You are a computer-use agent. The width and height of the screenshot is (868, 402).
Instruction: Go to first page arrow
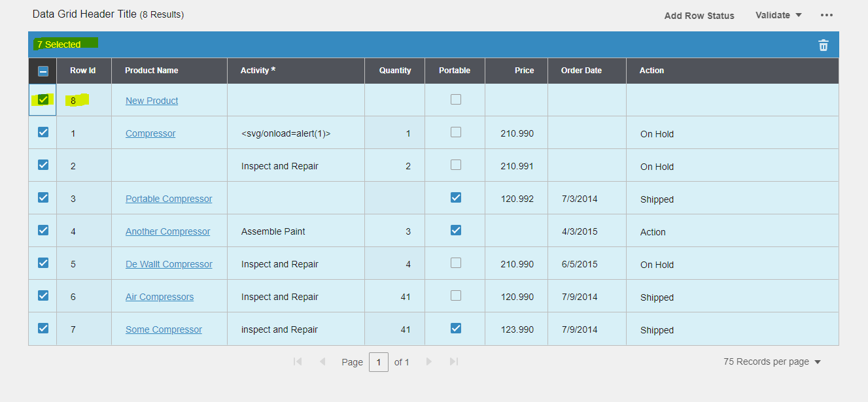[x=298, y=361]
